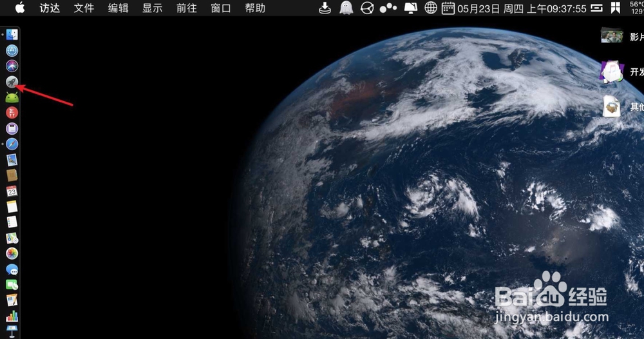
Task: Open Reminders list app in Dock
Action: click(12, 222)
